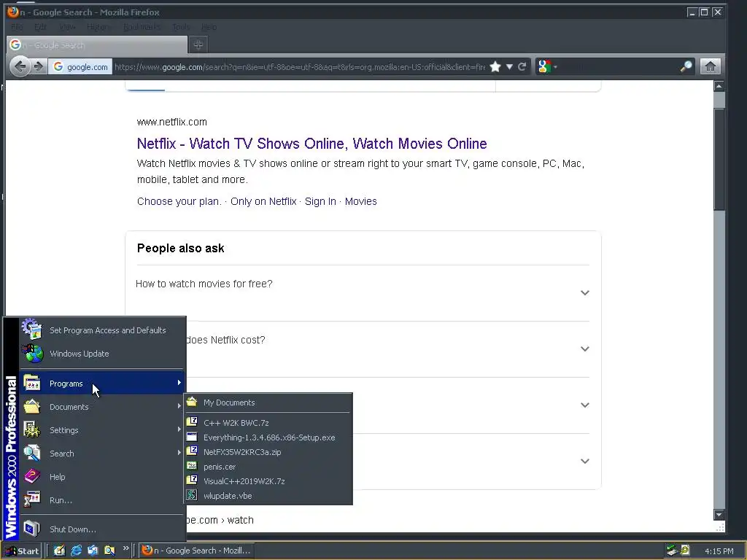The height and width of the screenshot is (560, 747).
Task: Select Documents in the Start menu
Action: [102, 407]
